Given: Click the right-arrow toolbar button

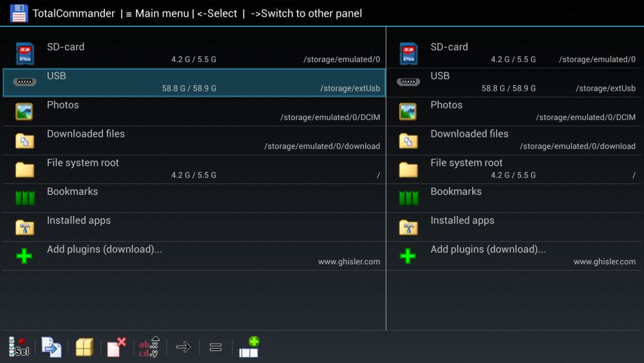Looking at the screenshot, I should pos(183,347).
